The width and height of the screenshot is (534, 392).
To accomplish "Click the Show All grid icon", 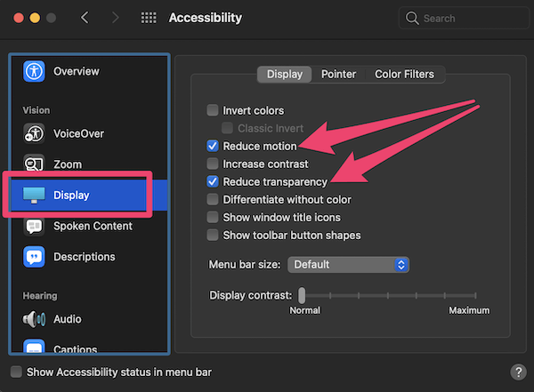I will tap(149, 18).
